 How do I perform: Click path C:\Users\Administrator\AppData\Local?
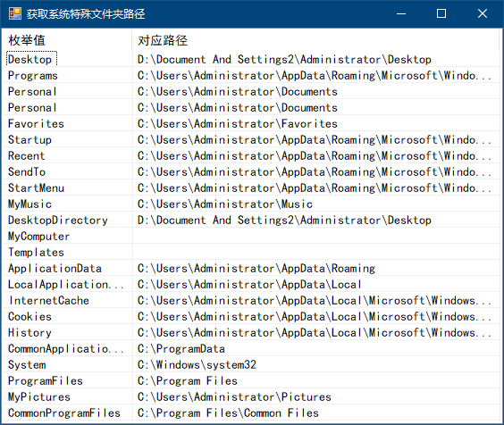pos(249,284)
